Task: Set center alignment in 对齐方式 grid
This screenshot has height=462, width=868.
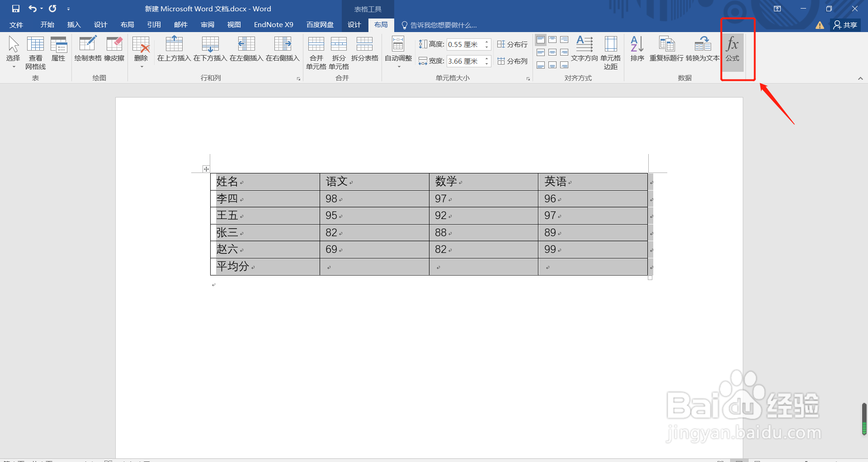Action: tap(552, 52)
